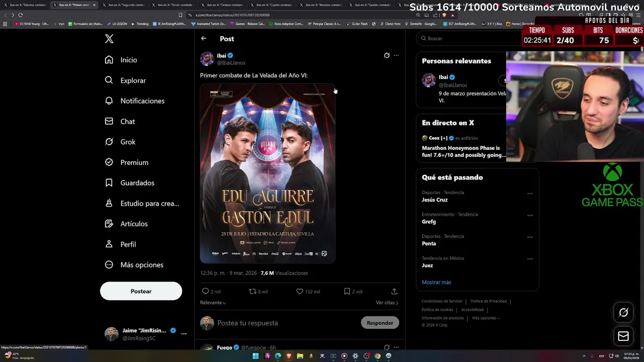The width and height of the screenshot is (644, 362).
Task: Open the Política de cookies link
Action: (437, 310)
